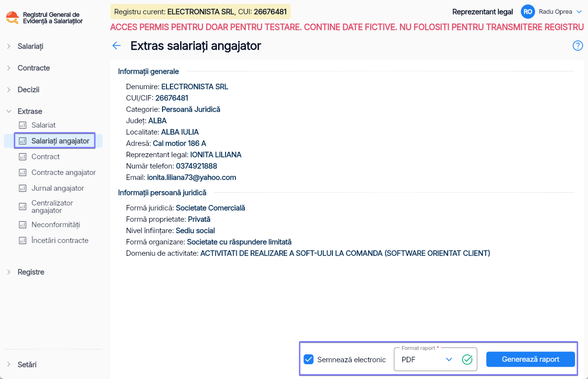Click the REGES logo icon
588x379 pixels.
coord(12,18)
